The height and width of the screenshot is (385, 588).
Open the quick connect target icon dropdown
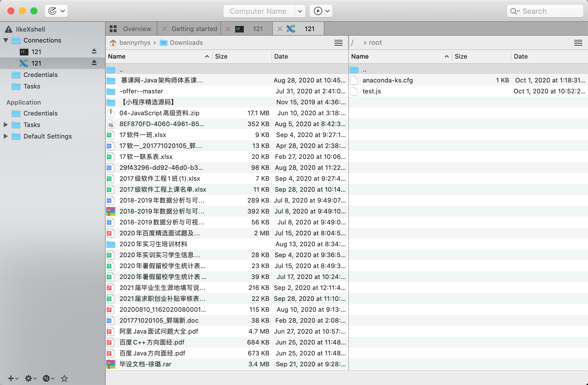pyautogui.click(x=56, y=11)
